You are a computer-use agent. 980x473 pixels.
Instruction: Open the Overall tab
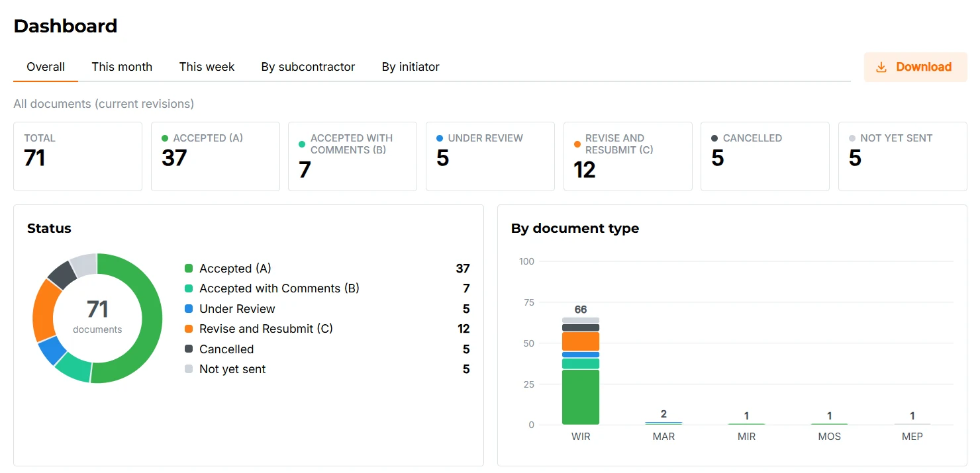pyautogui.click(x=46, y=67)
